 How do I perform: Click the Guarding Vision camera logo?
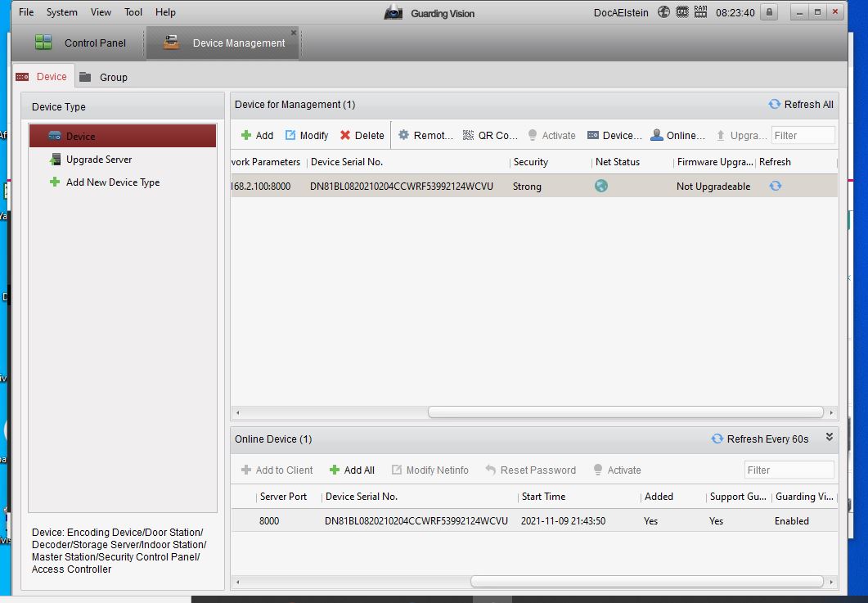click(x=394, y=12)
